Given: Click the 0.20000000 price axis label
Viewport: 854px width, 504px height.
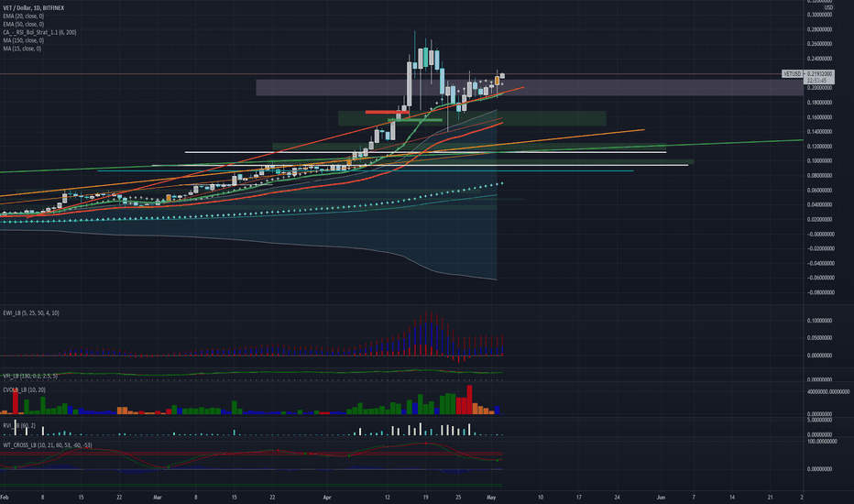Looking at the screenshot, I should (819, 88).
